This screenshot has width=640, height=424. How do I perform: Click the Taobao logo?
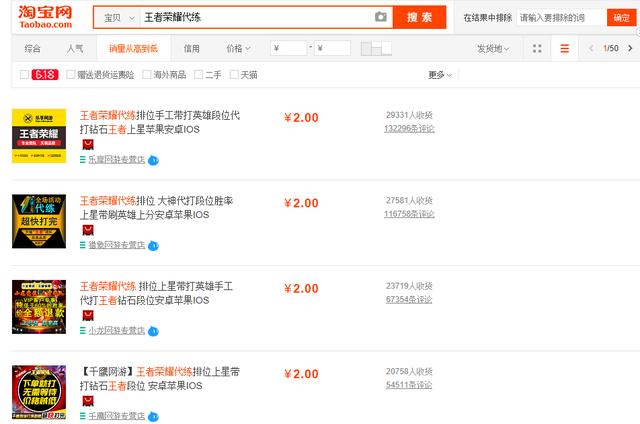point(45,17)
